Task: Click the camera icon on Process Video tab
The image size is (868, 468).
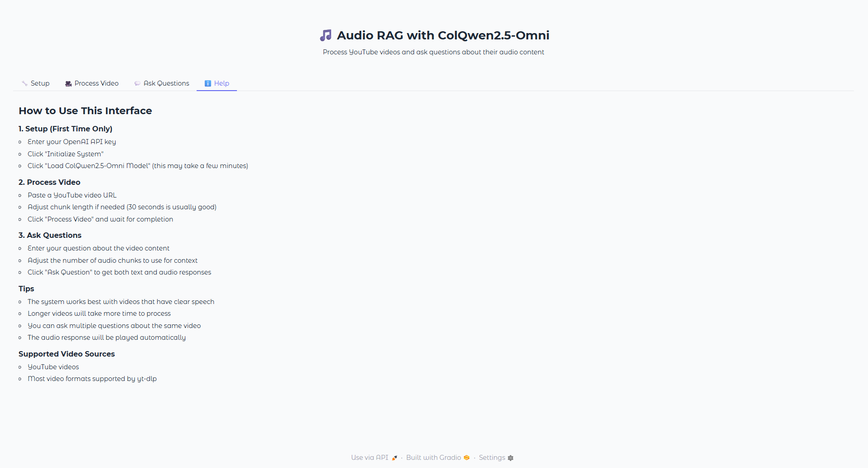Action: coord(68,84)
